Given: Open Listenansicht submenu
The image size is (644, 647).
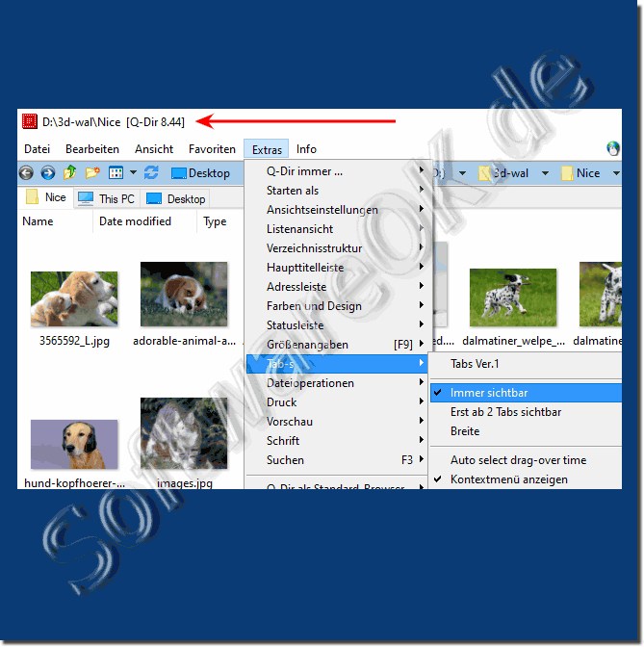Looking at the screenshot, I should (338, 229).
